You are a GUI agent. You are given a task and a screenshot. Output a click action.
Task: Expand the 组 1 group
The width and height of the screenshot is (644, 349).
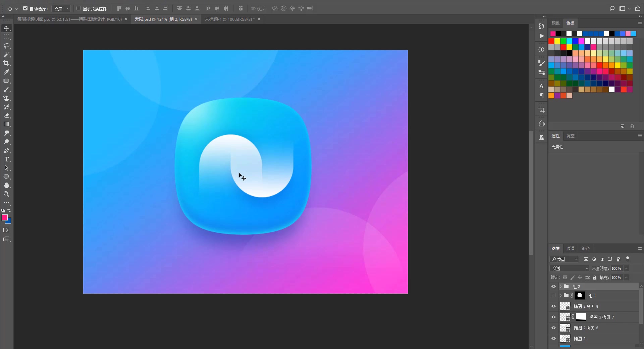click(560, 295)
